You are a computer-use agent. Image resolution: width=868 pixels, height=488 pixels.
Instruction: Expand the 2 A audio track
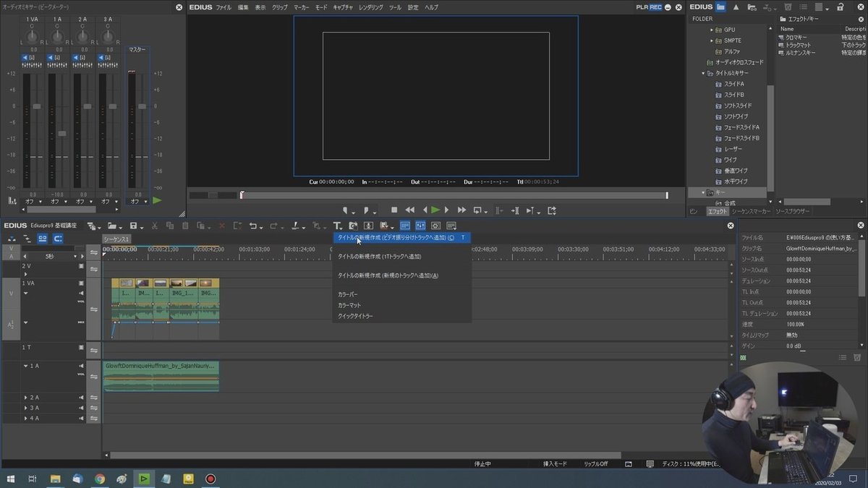click(25, 398)
